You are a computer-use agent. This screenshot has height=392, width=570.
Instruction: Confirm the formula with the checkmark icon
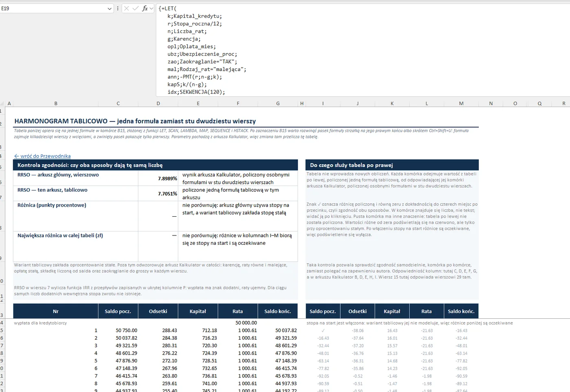pos(136,8)
